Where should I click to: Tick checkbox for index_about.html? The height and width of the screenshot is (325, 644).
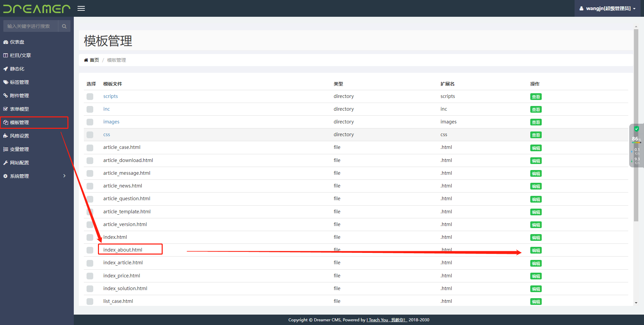coord(90,250)
